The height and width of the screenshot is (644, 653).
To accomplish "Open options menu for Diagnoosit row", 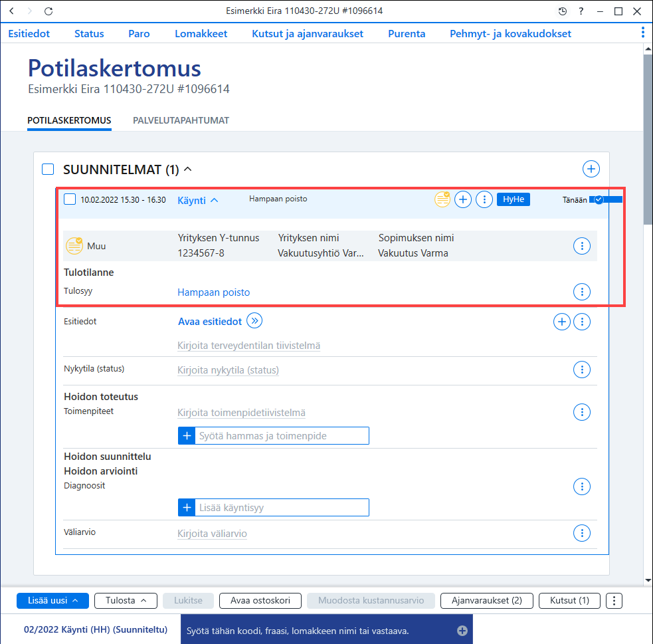I will [x=582, y=486].
